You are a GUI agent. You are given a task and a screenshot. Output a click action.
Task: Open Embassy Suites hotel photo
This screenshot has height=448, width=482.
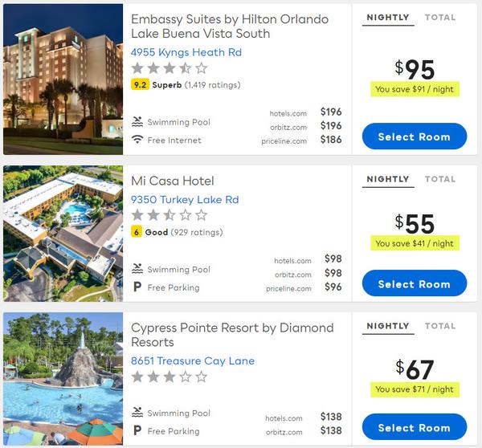pos(63,79)
